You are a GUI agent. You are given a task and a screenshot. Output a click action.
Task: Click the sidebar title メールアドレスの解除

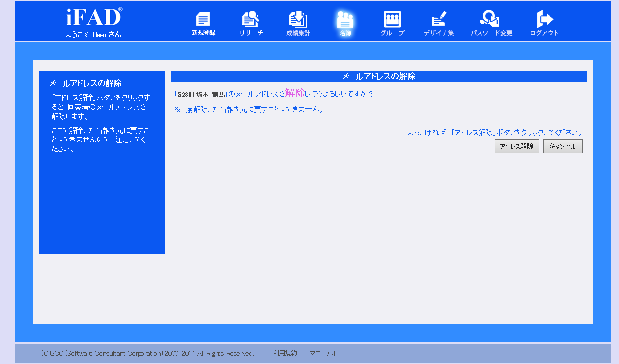pyautogui.click(x=85, y=83)
